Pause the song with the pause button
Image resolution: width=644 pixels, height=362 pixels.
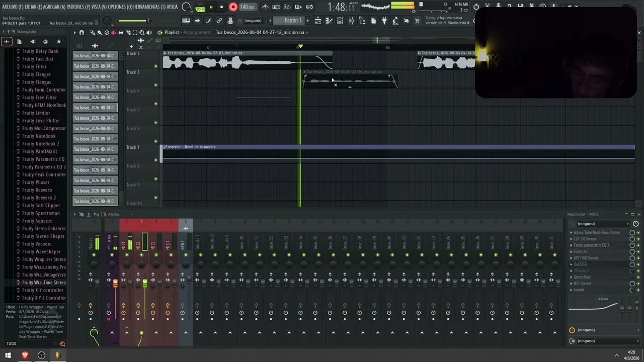[211, 7]
